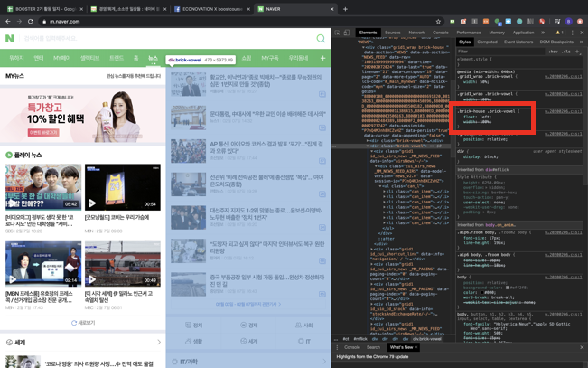Click the green Naver N logo
The width and height of the screenshot is (588, 368).
point(10,38)
